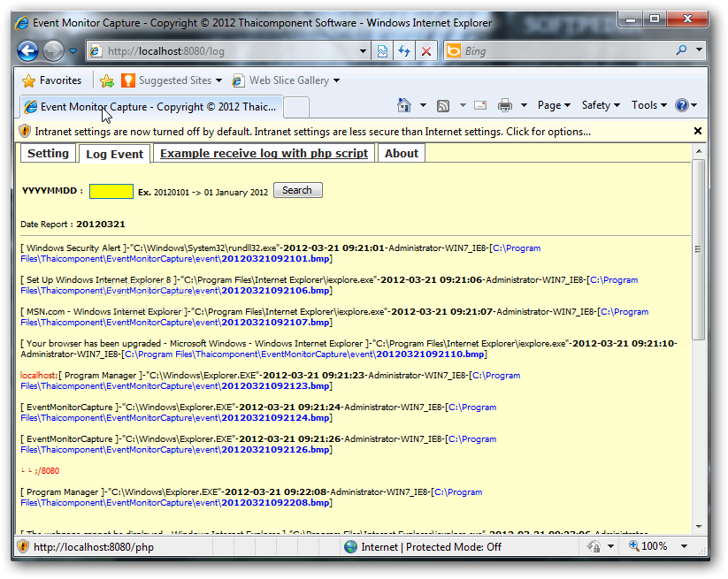Click the Date Report 20120321 text
The width and height of the screenshot is (728, 579).
click(x=73, y=224)
